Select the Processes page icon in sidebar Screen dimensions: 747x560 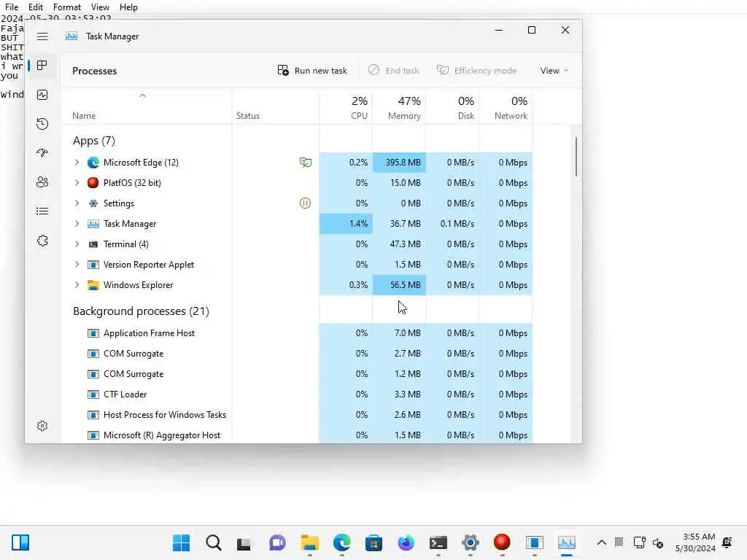click(42, 65)
